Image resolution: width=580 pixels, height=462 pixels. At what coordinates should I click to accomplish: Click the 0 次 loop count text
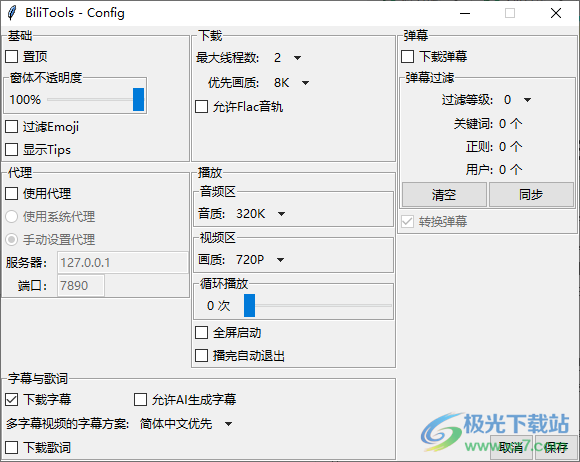219,306
